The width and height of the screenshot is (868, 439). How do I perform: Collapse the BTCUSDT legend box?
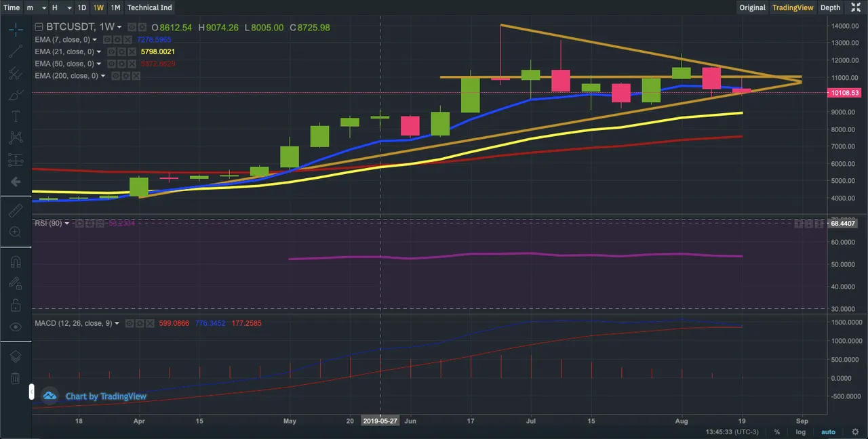(39, 27)
